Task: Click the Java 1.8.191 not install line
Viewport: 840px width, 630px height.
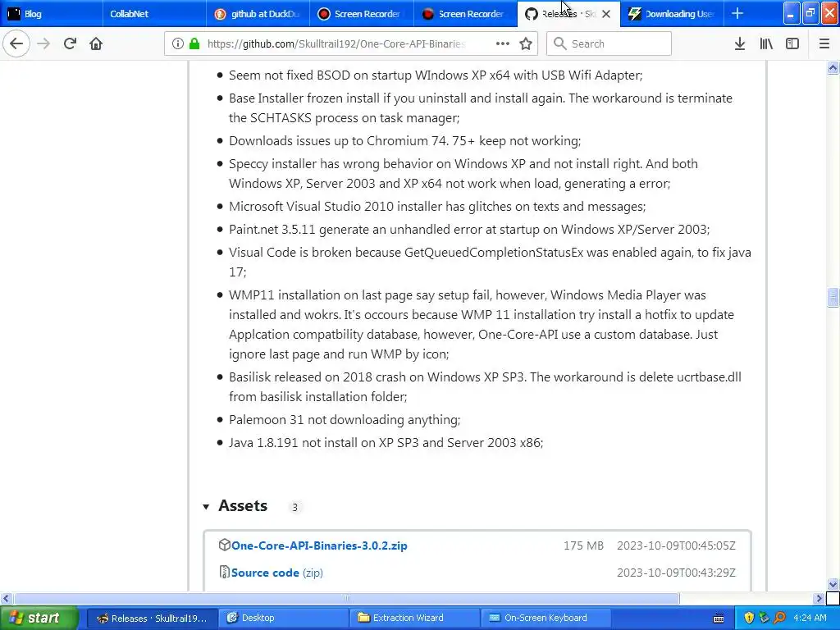Action: tap(386, 442)
